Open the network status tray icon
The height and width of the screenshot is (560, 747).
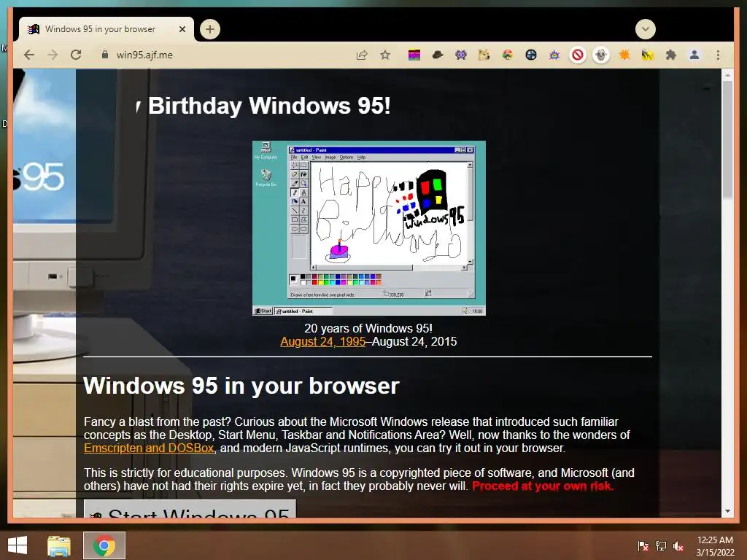661,545
